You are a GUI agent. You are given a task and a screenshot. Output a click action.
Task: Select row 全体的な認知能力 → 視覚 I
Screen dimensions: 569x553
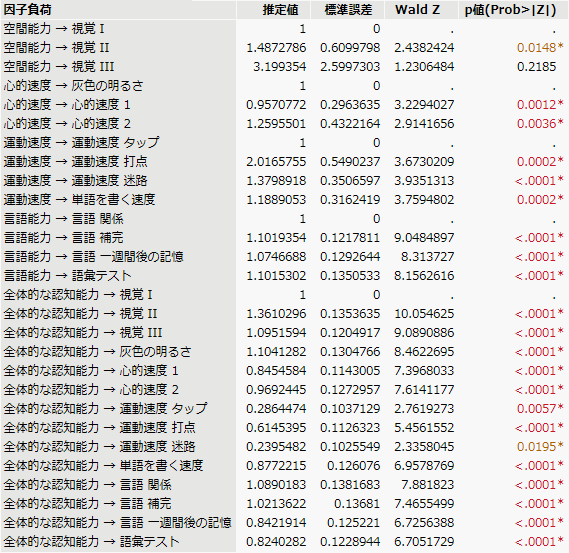[284, 295]
